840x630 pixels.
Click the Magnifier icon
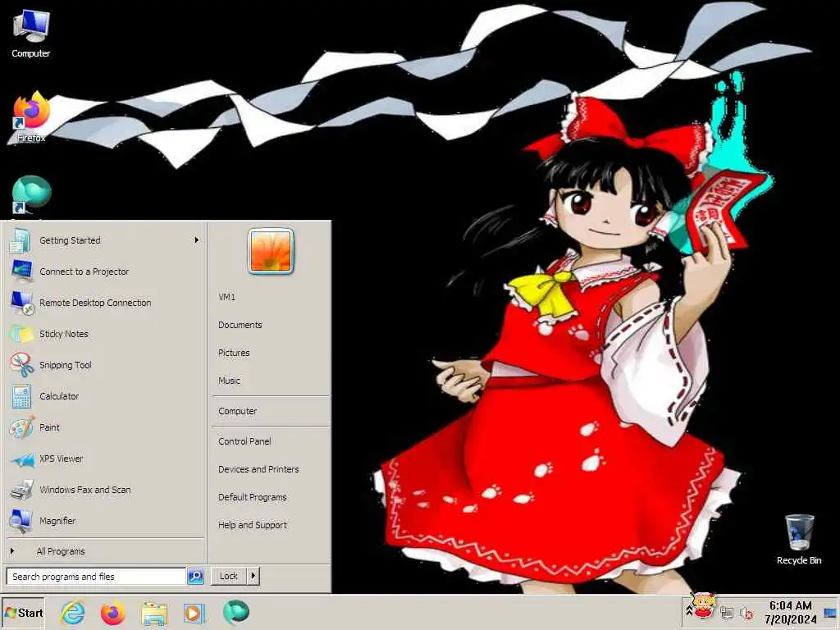point(21,521)
